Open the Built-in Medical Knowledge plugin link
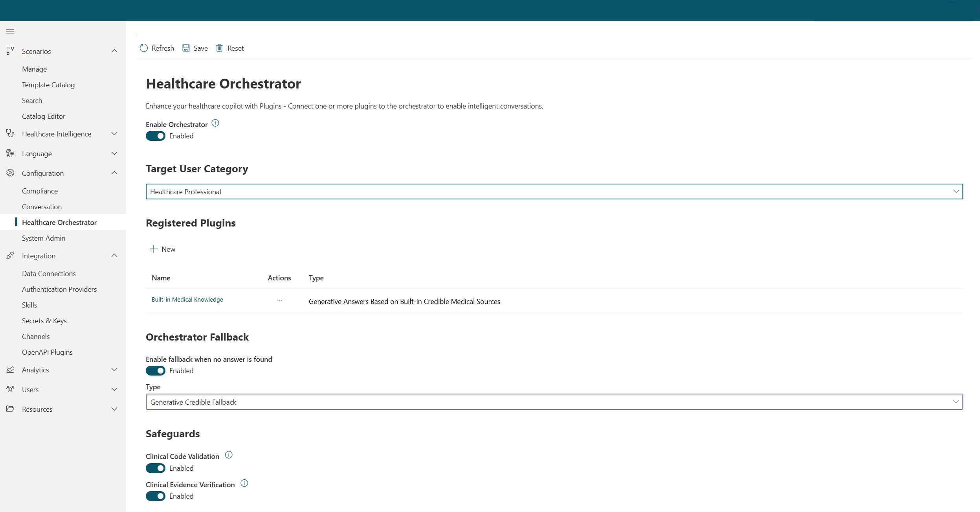This screenshot has height=512, width=980. pyautogui.click(x=187, y=299)
